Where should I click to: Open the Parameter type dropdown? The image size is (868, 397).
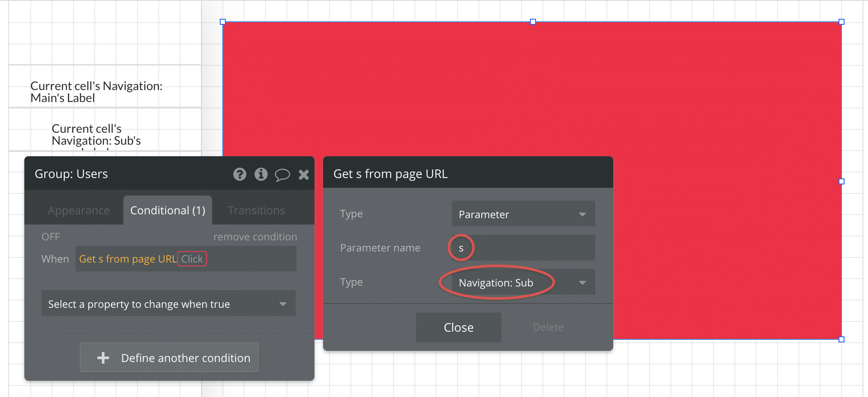[x=523, y=214]
